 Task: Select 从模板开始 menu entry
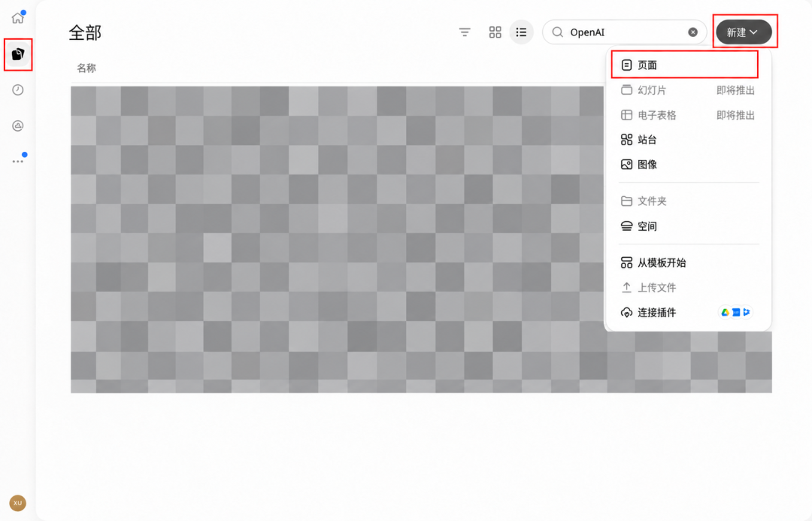[688, 262]
